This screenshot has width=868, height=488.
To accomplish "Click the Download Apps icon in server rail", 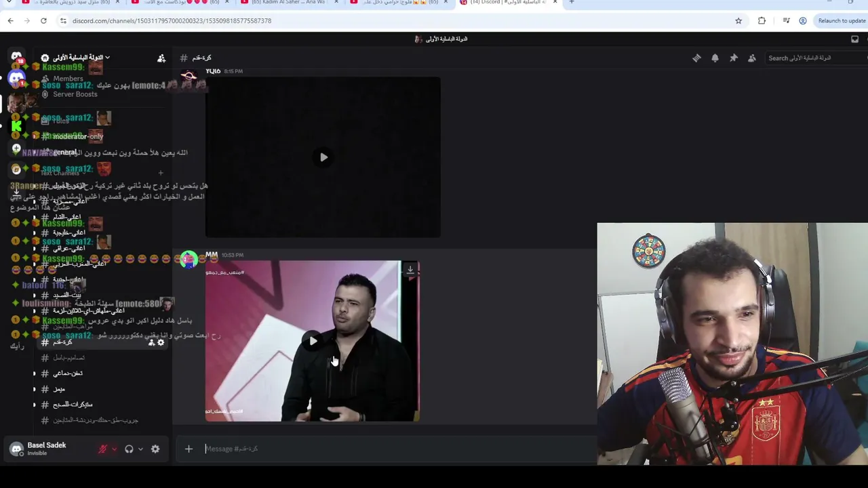I will pyautogui.click(x=16, y=192).
